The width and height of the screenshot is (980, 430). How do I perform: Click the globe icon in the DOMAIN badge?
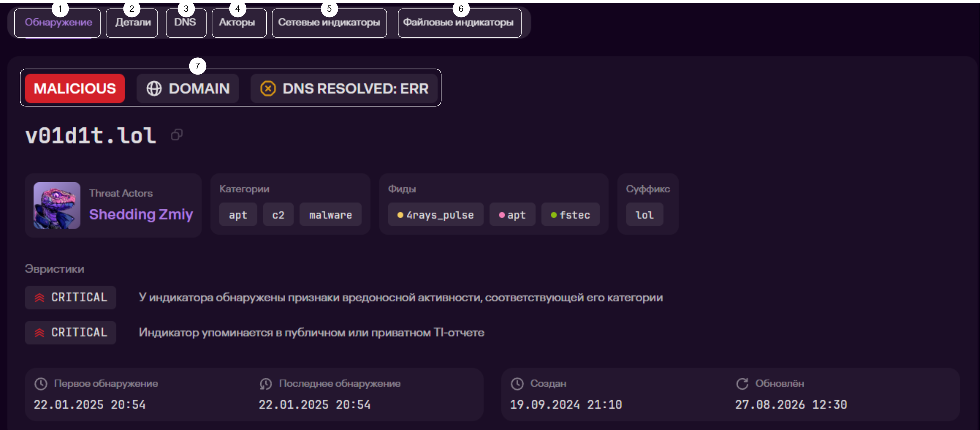pos(154,89)
